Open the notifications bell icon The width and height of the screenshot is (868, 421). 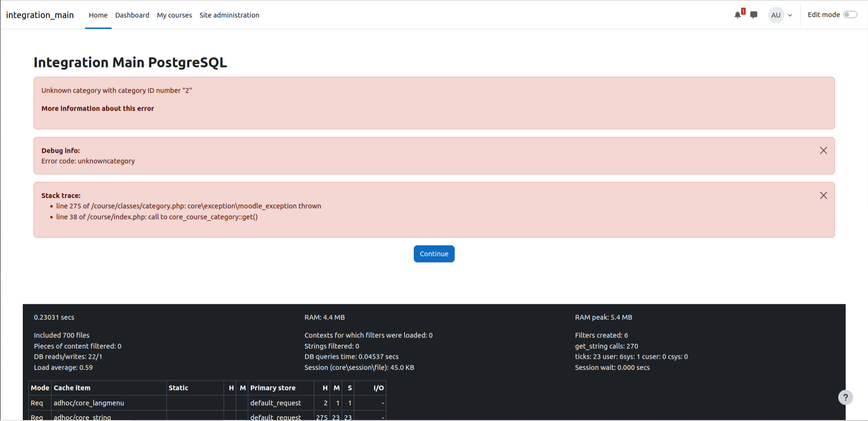[x=737, y=15]
